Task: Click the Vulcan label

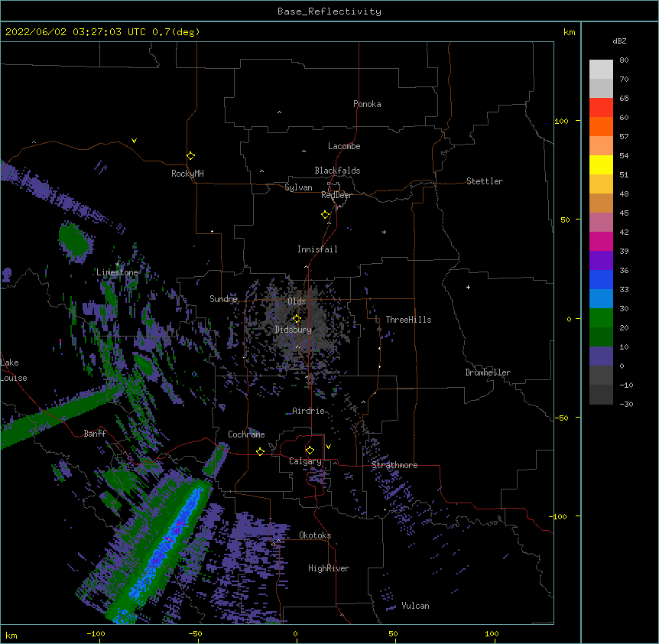Action: pyautogui.click(x=415, y=606)
